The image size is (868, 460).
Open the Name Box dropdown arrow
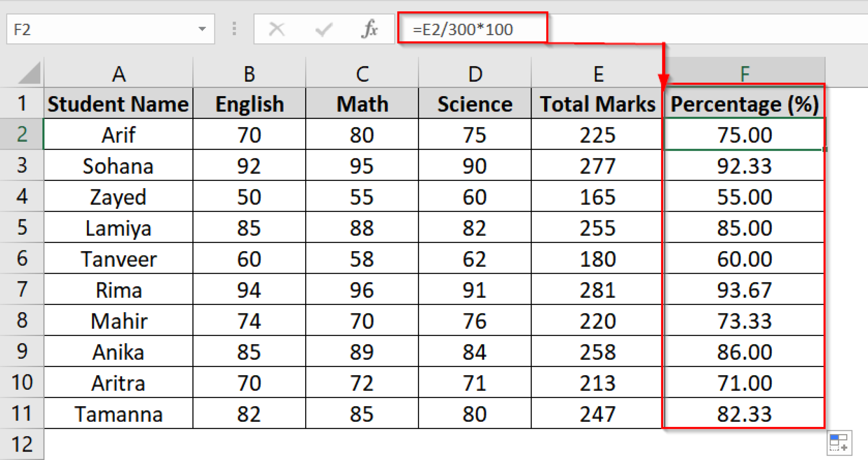(203, 29)
